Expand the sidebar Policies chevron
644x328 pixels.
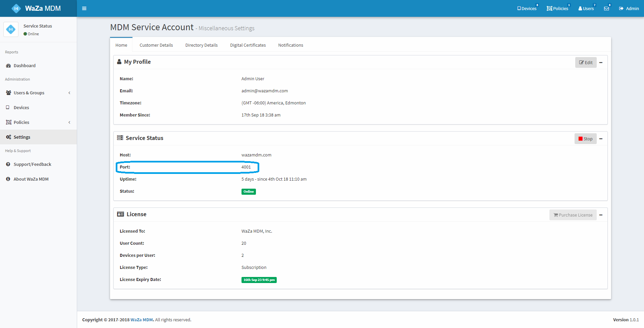coord(69,122)
